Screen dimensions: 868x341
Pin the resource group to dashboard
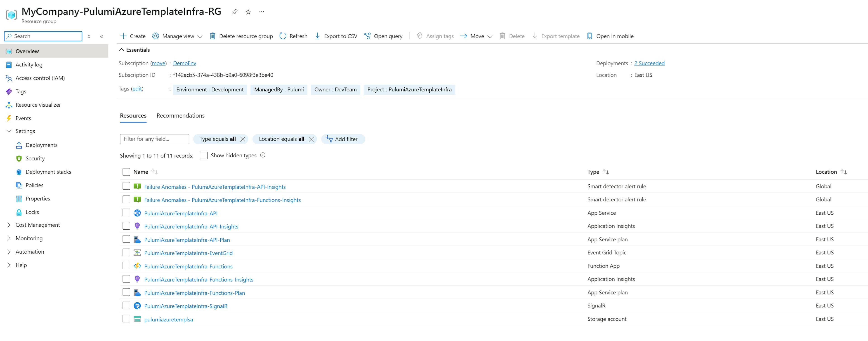click(x=235, y=12)
